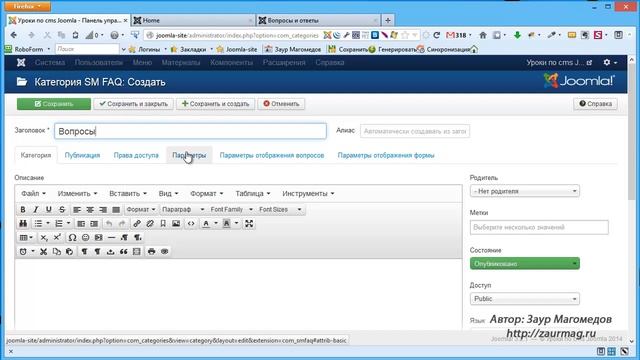Click Сохранить и закрыть button
The image size is (640, 360).
(133, 104)
